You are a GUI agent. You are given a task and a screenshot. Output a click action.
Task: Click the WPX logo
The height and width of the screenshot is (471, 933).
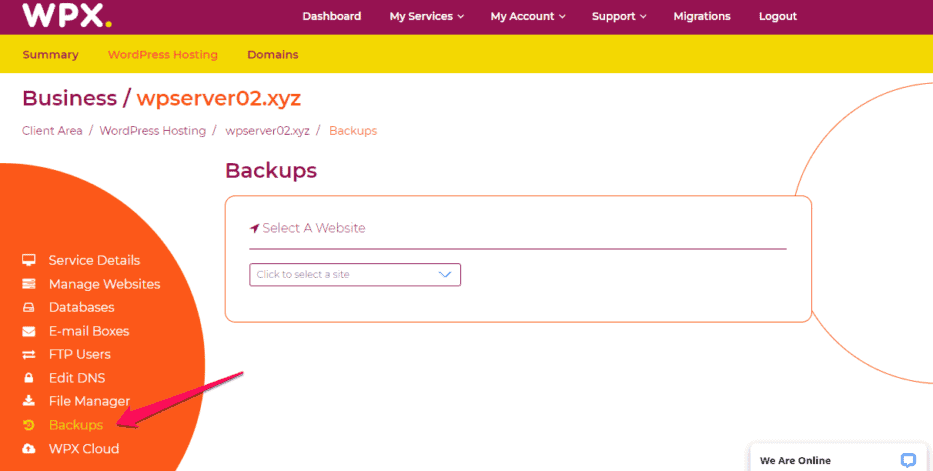pos(67,15)
